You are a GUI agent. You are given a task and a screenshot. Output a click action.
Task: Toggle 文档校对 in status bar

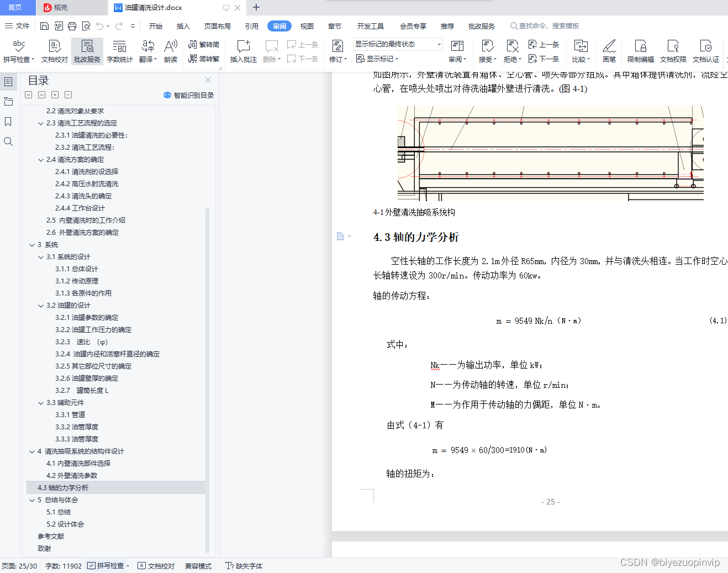click(x=156, y=566)
